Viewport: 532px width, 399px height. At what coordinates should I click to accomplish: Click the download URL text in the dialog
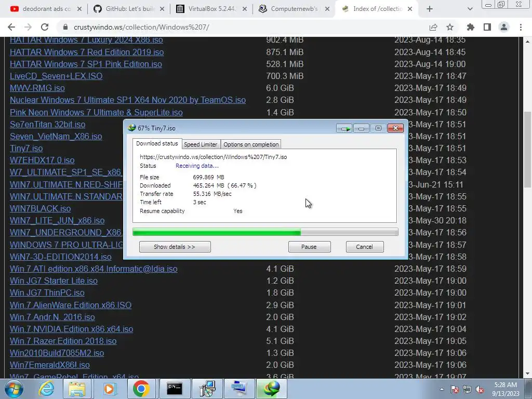[214, 157]
